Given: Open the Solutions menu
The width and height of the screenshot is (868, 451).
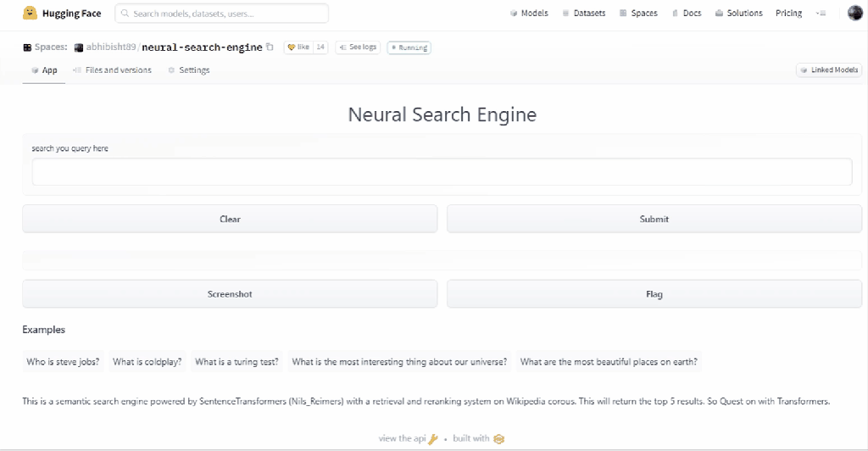Looking at the screenshot, I should (x=738, y=14).
